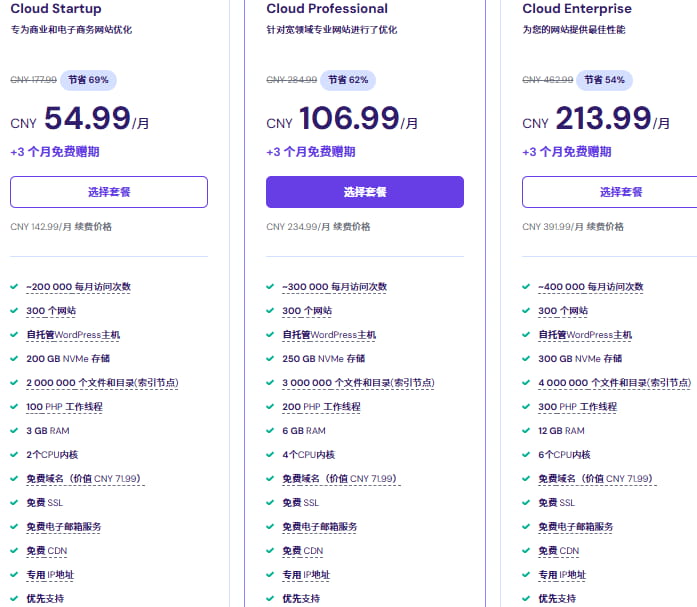Click checkmark icon next to 3 GB RAM
697x607 pixels.
pos(14,431)
